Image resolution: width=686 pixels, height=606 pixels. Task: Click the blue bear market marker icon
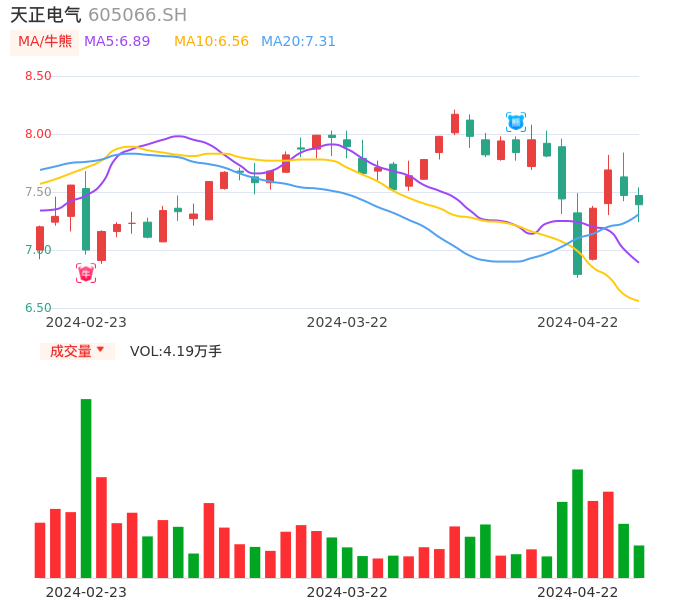pyautogui.click(x=516, y=122)
